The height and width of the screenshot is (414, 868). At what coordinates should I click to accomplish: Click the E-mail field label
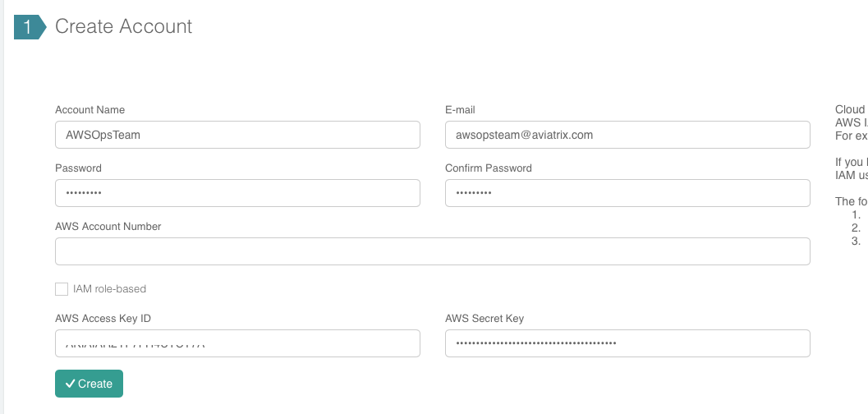460,110
